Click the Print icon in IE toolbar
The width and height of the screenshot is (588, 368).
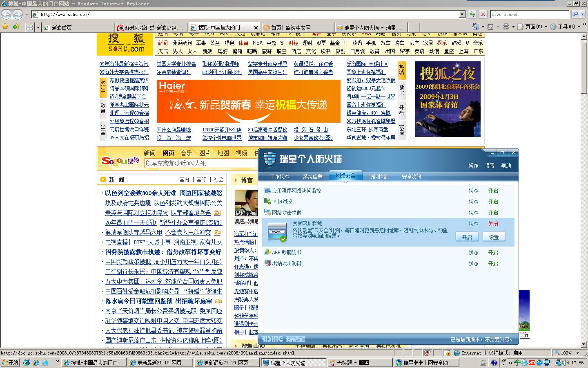(506, 27)
